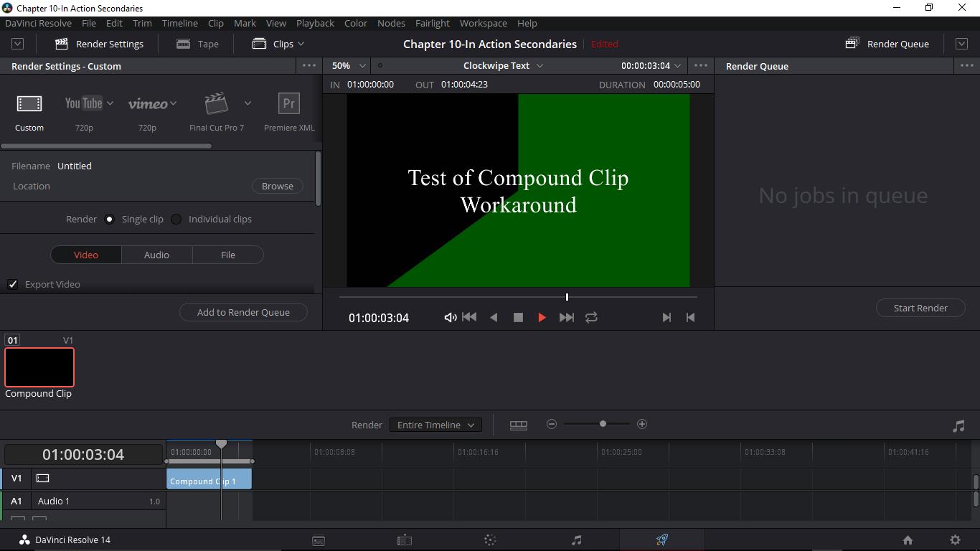Expand the top-left panel toggle arrow
This screenshot has height=551, width=980.
[17, 44]
